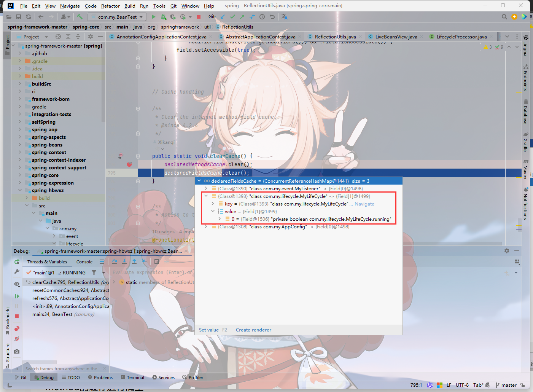Open Terminal tool window button
This screenshot has width=533, height=392.
click(x=132, y=378)
